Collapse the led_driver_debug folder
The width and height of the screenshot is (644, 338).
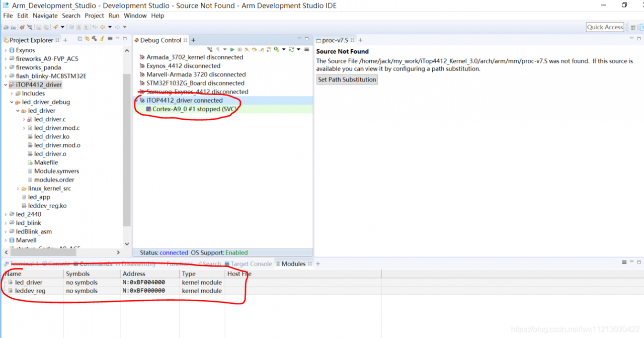click(x=12, y=102)
